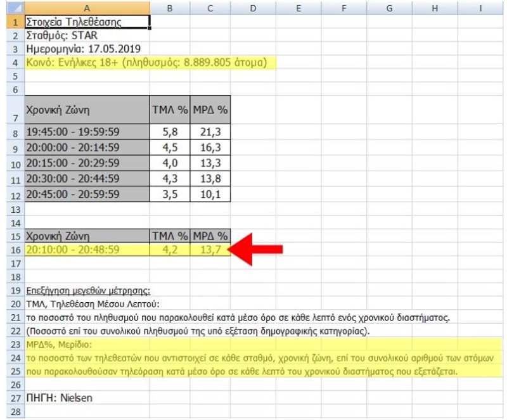
Task: Select ΜΡΔ % value 21,3
Action: 210,132
